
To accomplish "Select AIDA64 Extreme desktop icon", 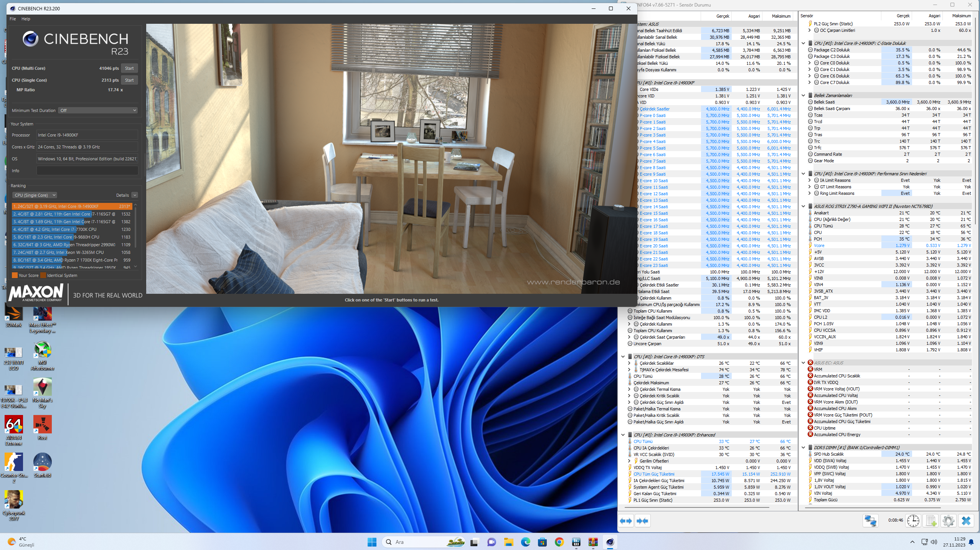I will click(13, 430).
